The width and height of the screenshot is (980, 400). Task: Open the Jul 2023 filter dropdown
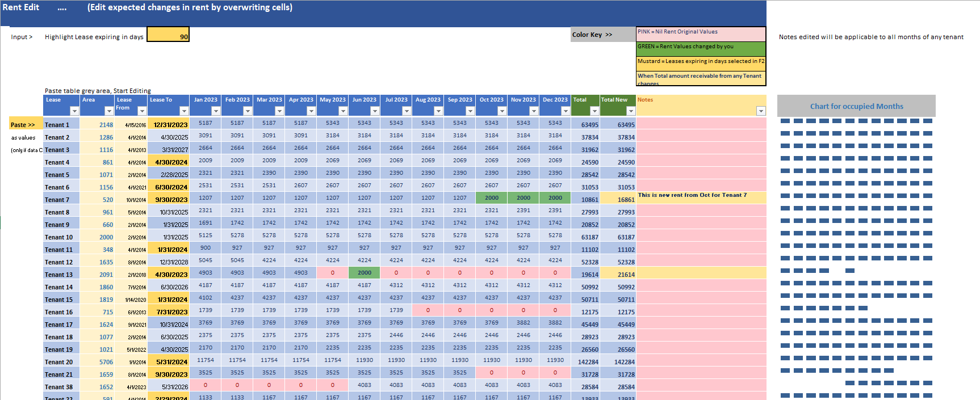tap(407, 111)
